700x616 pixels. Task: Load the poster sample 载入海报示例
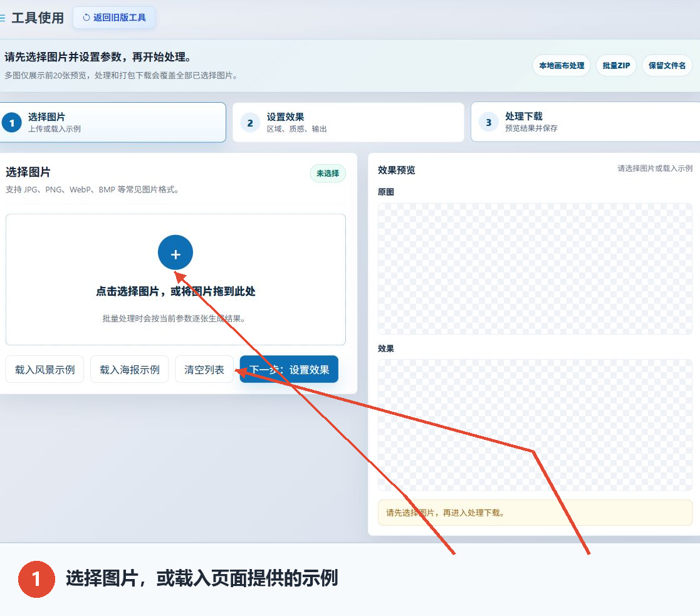tap(130, 369)
